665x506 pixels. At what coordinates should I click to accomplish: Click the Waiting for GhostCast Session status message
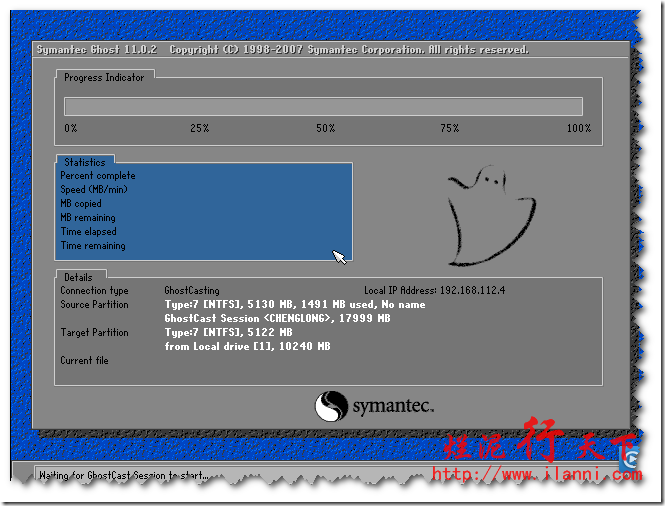point(123,475)
